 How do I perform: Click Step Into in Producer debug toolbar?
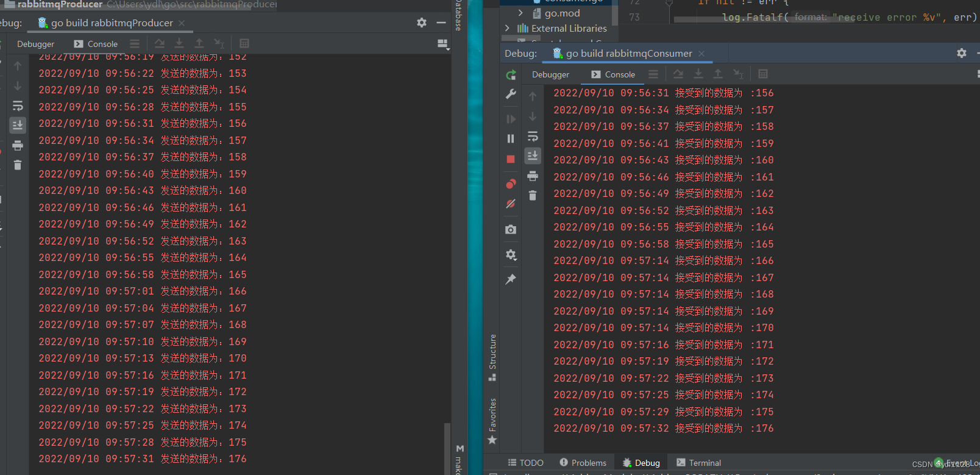click(x=179, y=43)
